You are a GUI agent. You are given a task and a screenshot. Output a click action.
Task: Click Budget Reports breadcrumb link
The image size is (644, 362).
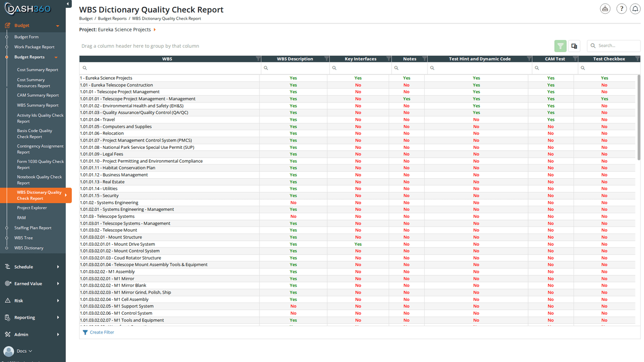click(112, 18)
